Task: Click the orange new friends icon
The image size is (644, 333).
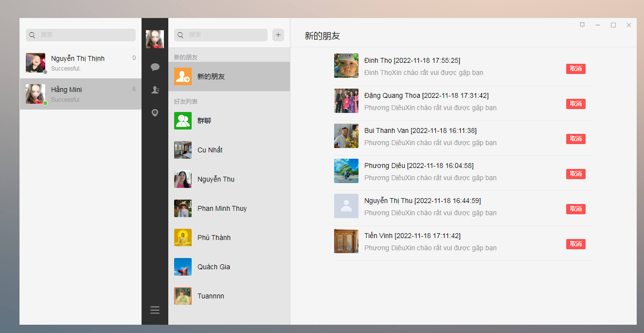Action: tap(183, 76)
